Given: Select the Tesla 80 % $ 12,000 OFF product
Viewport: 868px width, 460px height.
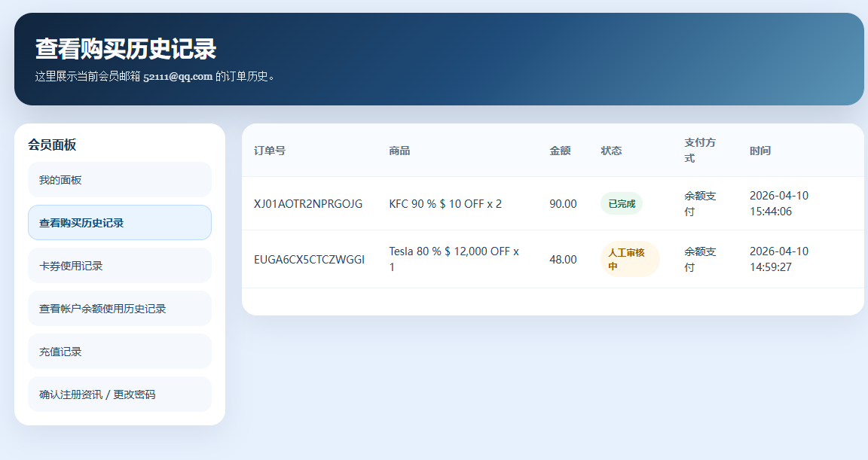Looking at the screenshot, I should pos(454,259).
